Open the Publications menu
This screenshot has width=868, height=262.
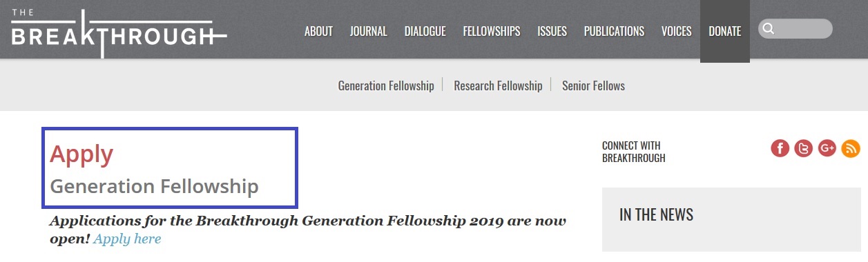pos(614,31)
